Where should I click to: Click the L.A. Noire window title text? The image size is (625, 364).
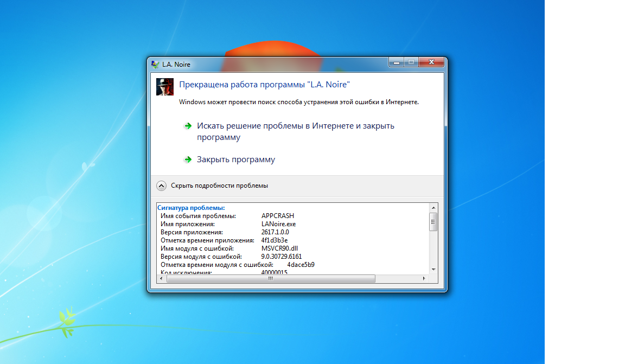[176, 64]
